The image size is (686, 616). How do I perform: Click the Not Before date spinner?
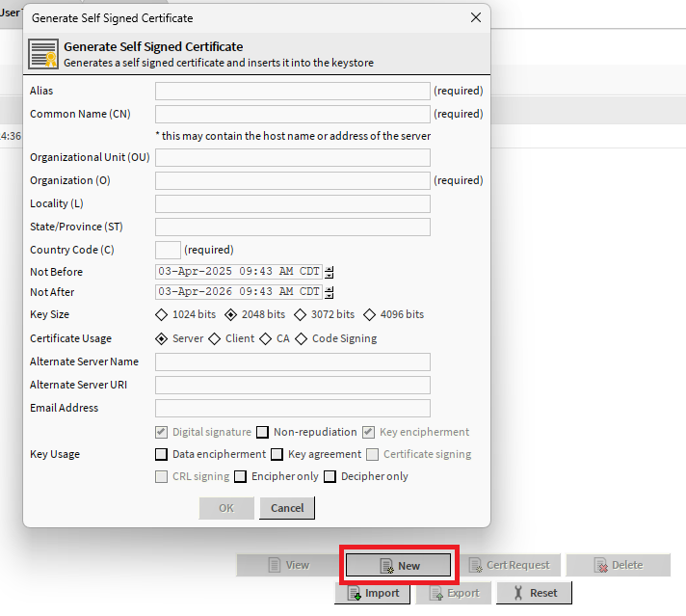pyautogui.click(x=329, y=272)
